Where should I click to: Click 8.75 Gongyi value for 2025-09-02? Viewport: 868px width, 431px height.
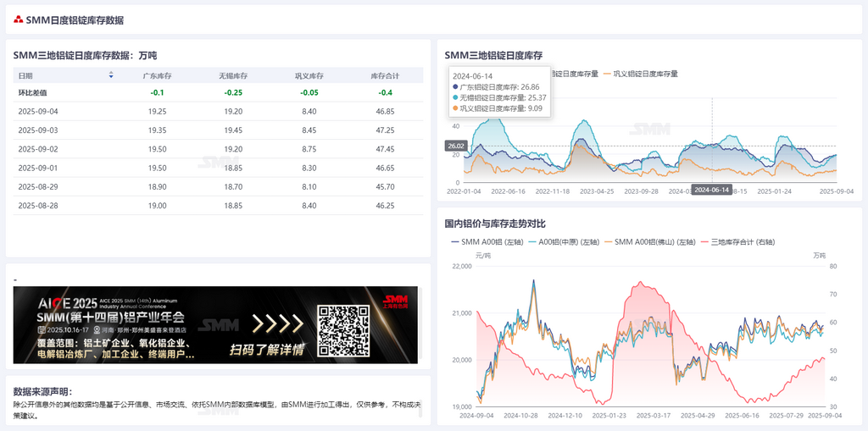point(309,149)
